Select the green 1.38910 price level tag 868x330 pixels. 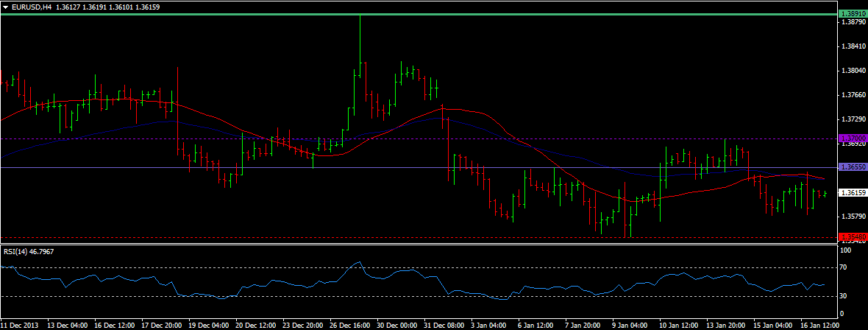(x=853, y=14)
